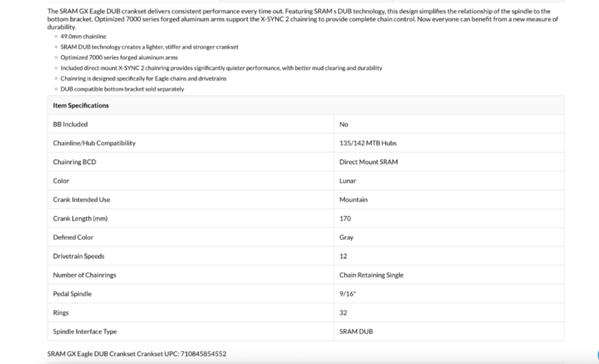This screenshot has width=599, height=364.
Task: Click the Optimized 7000 series forged aluminum bullet
Action: click(119, 58)
